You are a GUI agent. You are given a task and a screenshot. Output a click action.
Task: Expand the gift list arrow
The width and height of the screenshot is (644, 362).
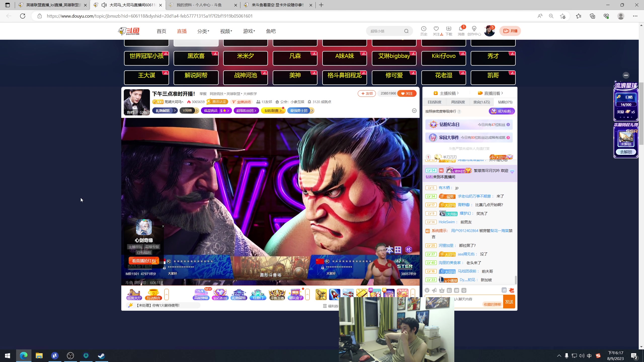pos(413,293)
